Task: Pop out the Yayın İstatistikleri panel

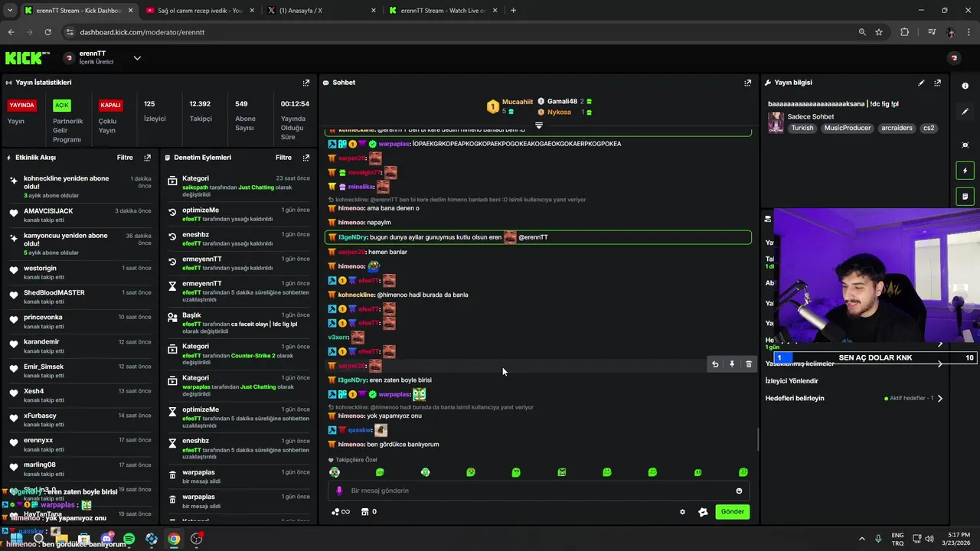Action: click(x=306, y=83)
